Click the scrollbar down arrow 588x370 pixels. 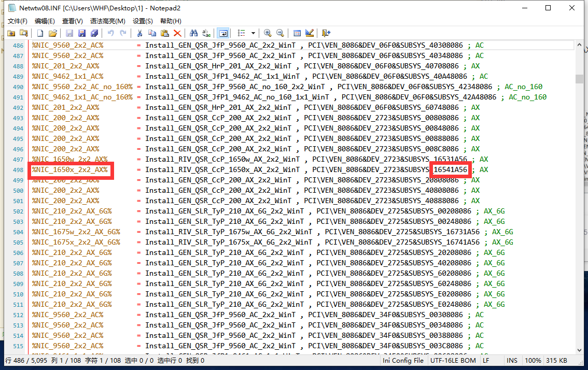click(x=579, y=350)
